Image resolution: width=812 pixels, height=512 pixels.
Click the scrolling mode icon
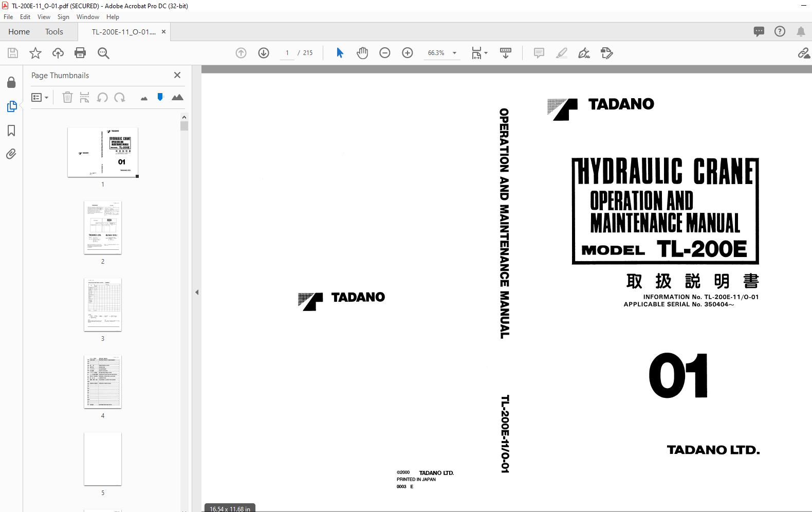click(506, 53)
